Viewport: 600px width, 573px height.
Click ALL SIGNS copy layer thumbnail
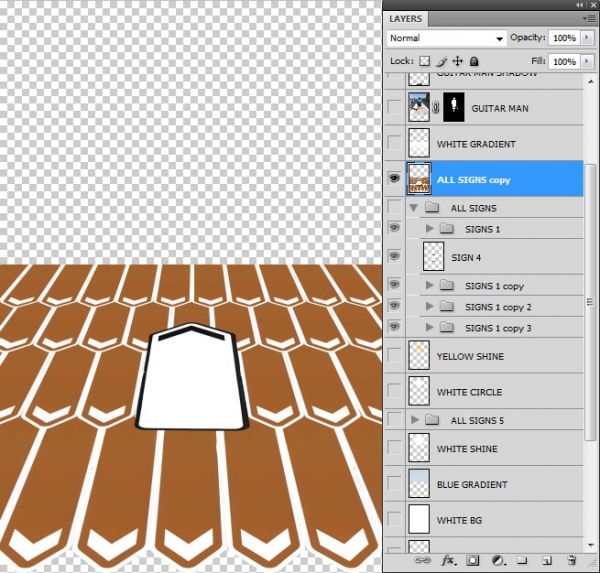[x=419, y=178]
